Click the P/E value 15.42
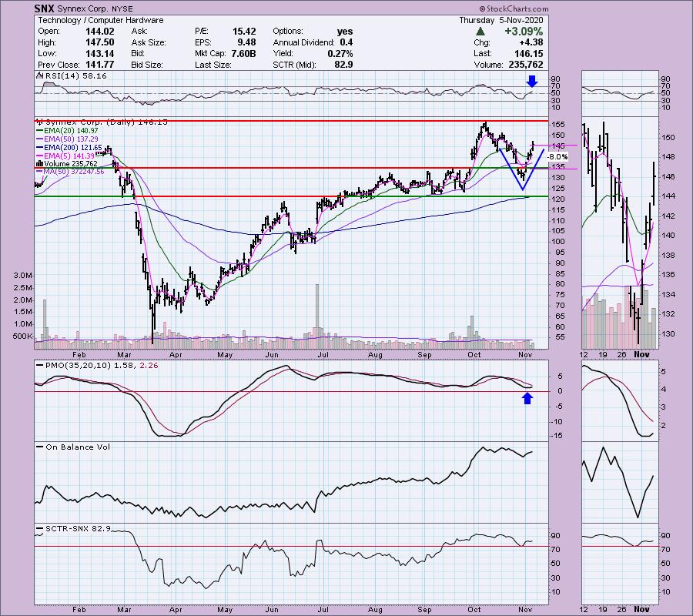Screen dimensions: 693x616 coord(244,32)
